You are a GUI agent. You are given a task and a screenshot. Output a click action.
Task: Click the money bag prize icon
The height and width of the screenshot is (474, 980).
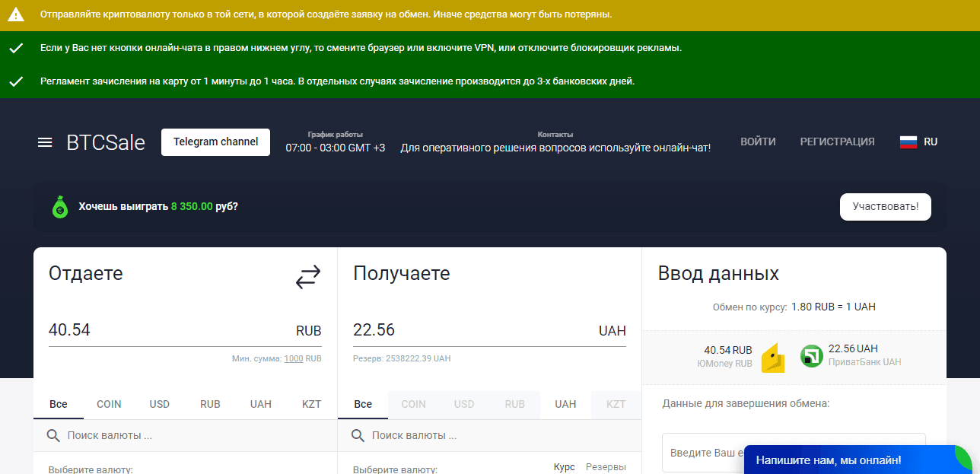[x=60, y=206]
